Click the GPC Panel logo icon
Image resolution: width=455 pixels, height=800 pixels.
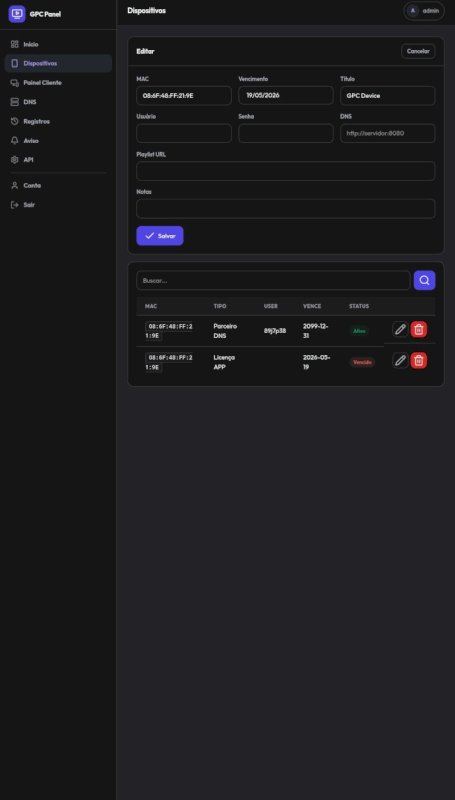(x=17, y=14)
